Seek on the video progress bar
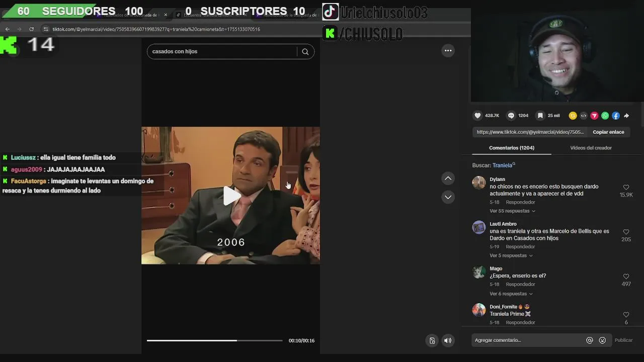This screenshot has height=362, width=644. (215, 340)
